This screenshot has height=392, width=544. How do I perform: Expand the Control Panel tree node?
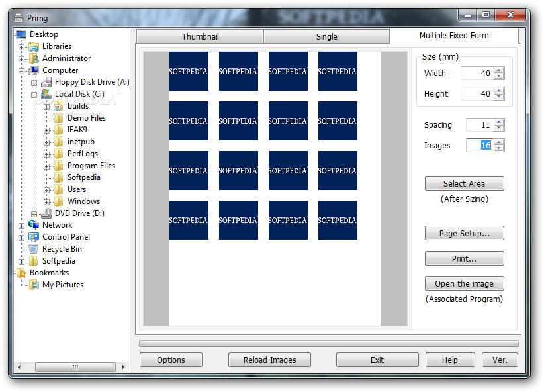pos(22,238)
